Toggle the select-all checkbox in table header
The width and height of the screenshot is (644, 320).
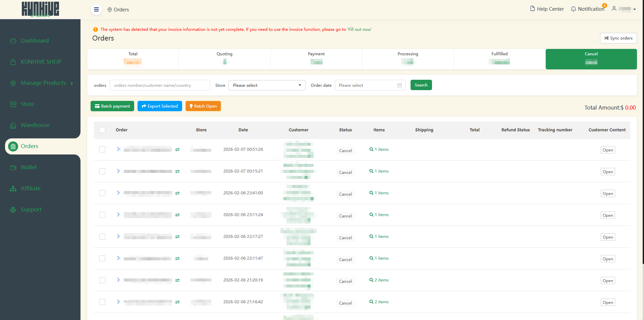point(102,130)
